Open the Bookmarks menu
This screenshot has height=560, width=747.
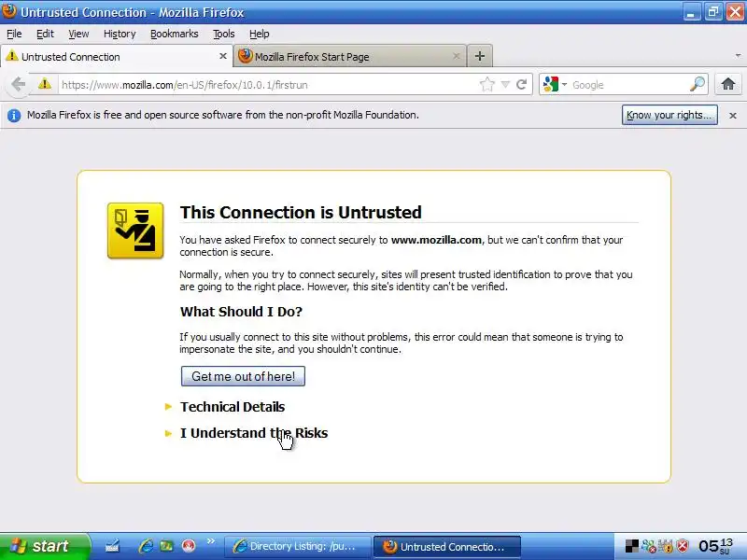point(175,34)
